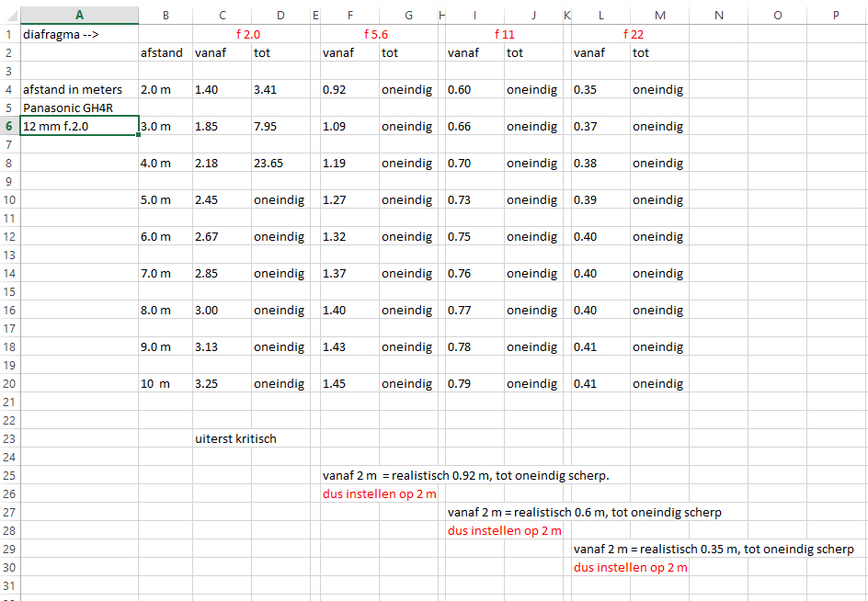Viewport: 868px width, 601px height.
Task: Click value '2.85' cell
Action: click(x=222, y=273)
